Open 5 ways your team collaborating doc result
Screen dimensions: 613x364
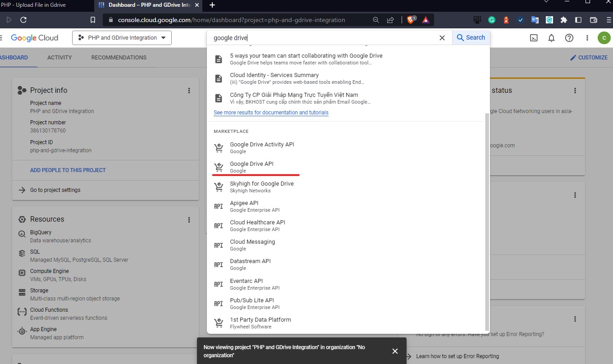pyautogui.click(x=345, y=59)
